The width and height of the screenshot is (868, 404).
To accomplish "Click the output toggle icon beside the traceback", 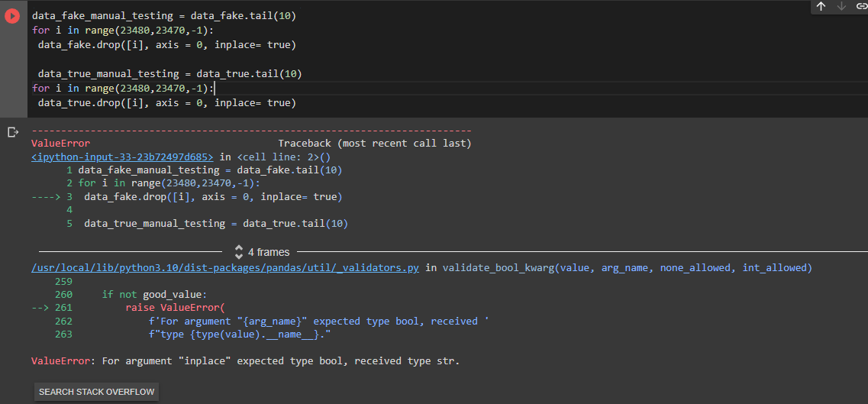I will tap(13, 132).
